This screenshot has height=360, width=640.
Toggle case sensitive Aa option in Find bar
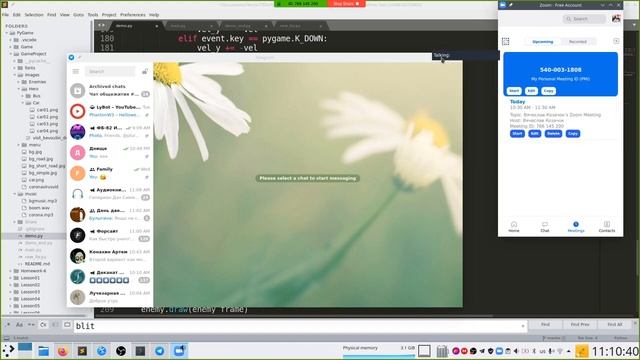coord(19,325)
